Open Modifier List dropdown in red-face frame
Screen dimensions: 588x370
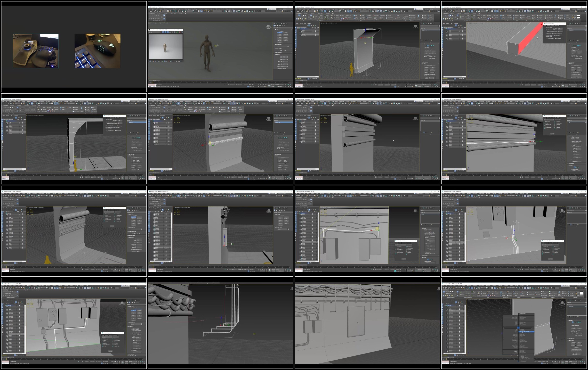[577, 28]
